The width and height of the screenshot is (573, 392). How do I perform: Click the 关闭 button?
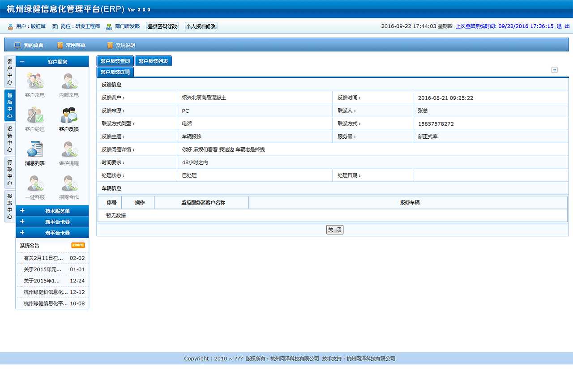(335, 230)
